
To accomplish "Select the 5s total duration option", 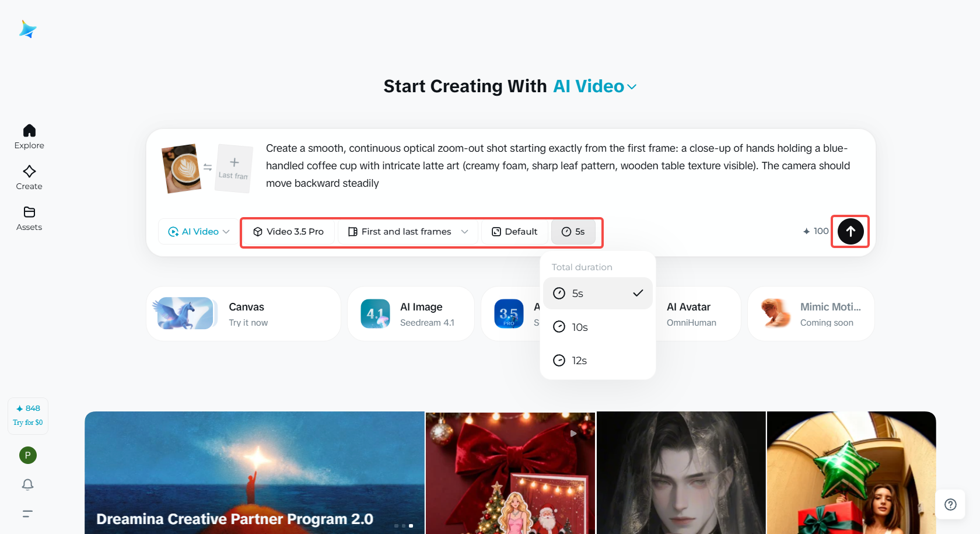I will coord(598,294).
